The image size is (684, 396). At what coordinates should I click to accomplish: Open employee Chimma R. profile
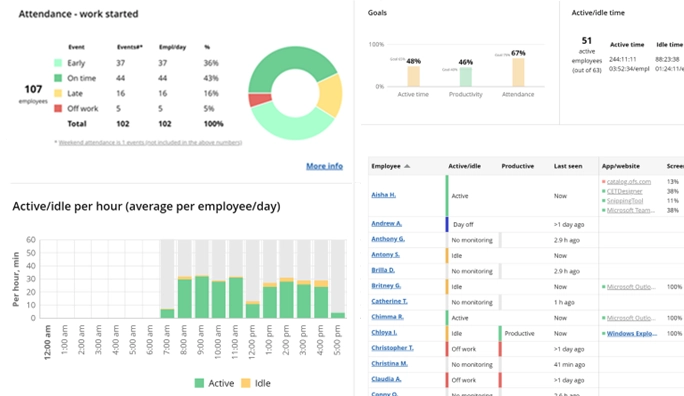pos(387,317)
